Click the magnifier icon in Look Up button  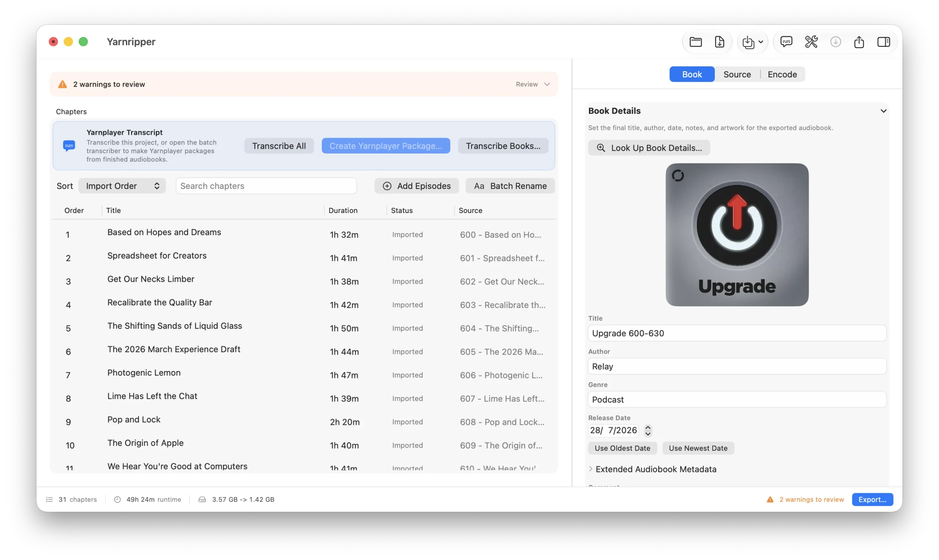601,148
